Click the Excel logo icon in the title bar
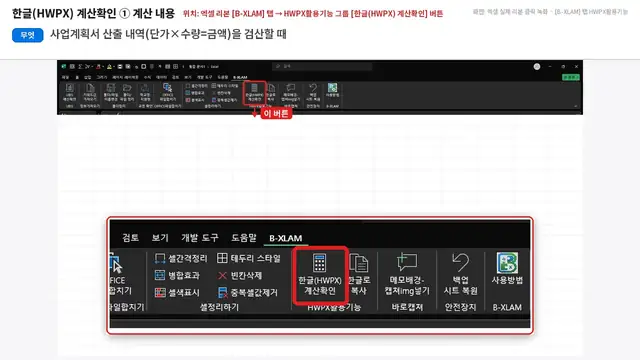 [64, 66]
